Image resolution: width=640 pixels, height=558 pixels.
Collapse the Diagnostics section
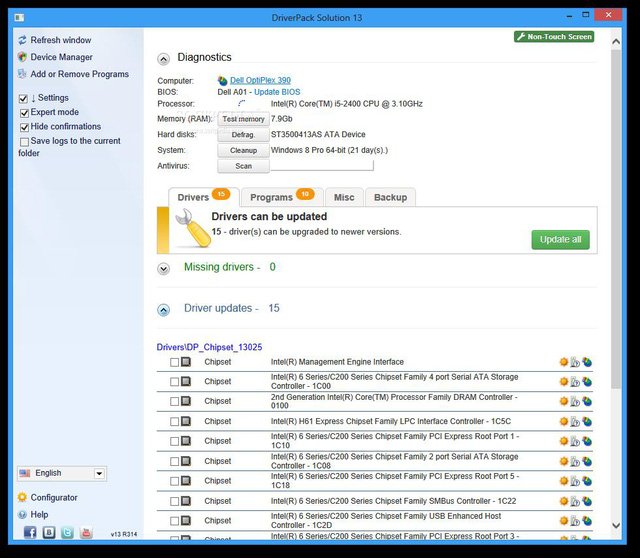164,58
